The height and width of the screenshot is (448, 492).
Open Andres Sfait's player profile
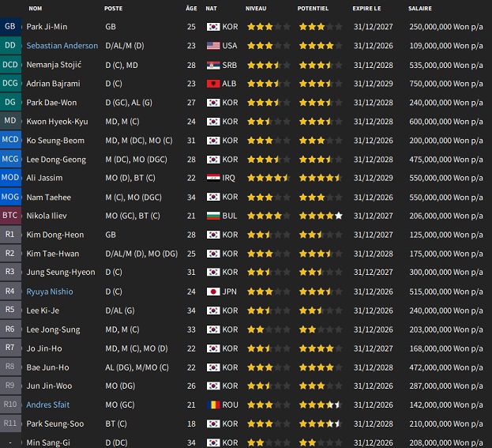(48, 405)
